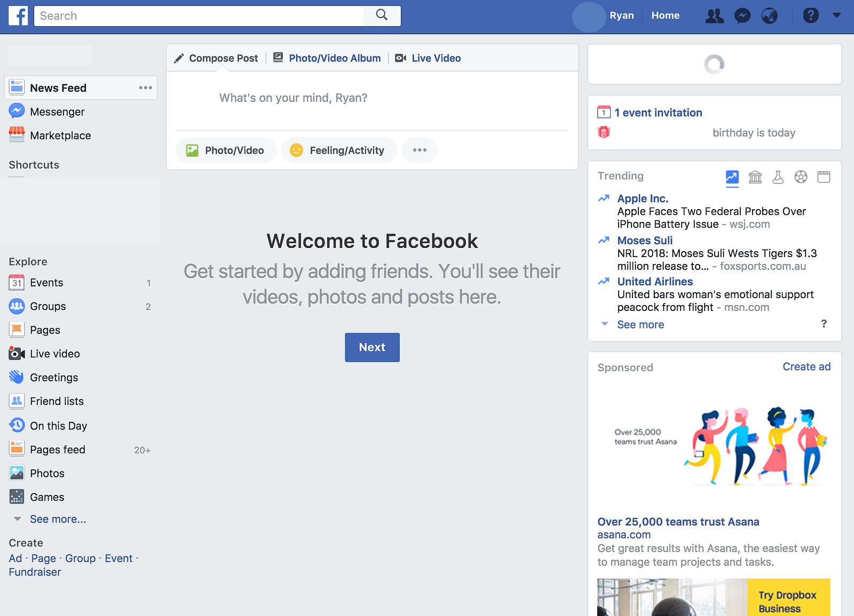Go to Ryan's profile link

tap(622, 15)
